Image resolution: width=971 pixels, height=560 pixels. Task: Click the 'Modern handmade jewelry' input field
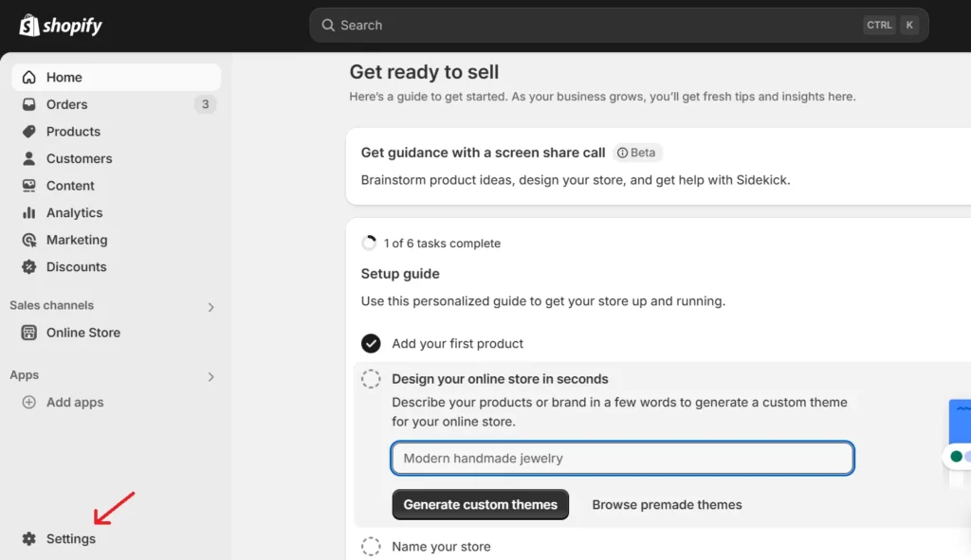click(622, 458)
